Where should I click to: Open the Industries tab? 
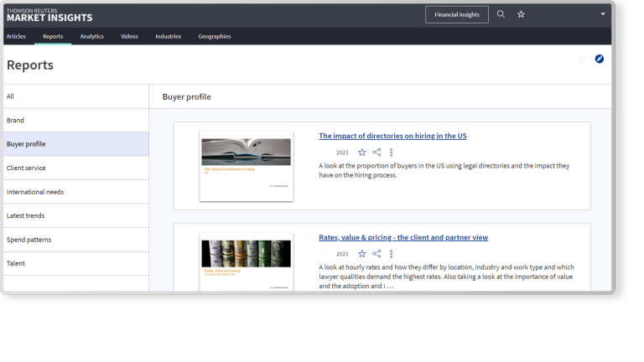point(168,36)
